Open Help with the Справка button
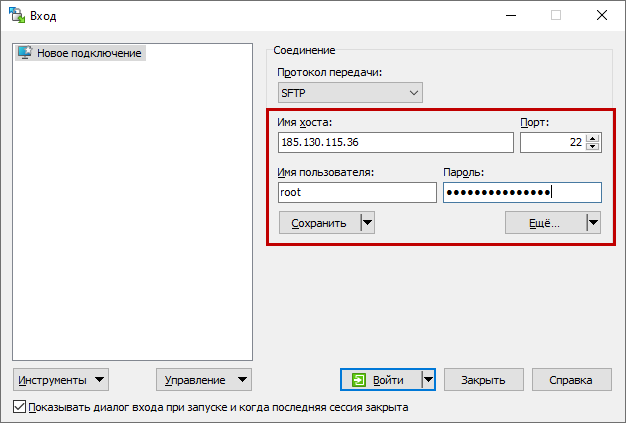The image size is (626, 423). pos(572,380)
